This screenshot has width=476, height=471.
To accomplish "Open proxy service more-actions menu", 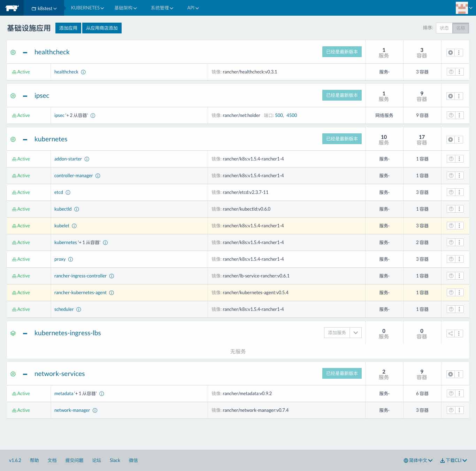I will (459, 259).
